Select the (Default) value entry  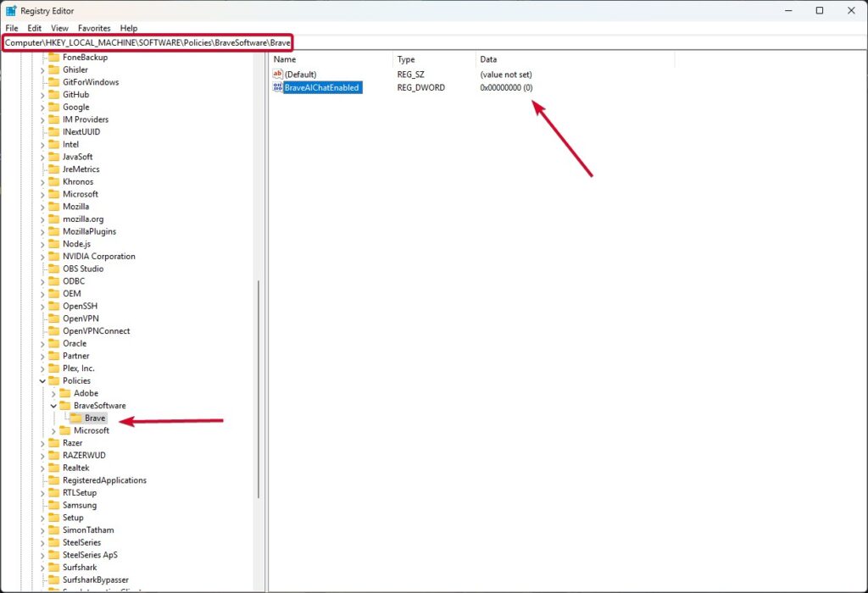[300, 75]
